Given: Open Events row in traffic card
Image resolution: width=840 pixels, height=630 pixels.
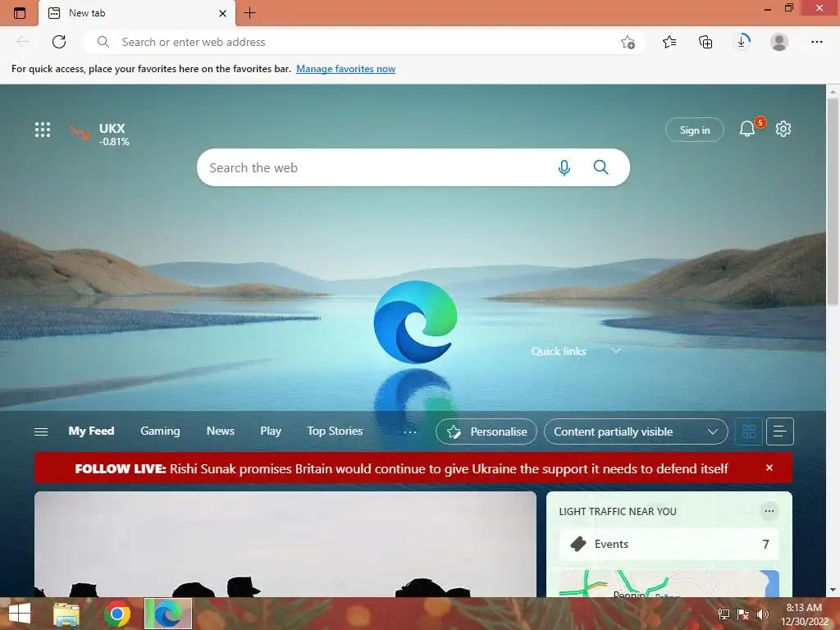Looking at the screenshot, I should (669, 545).
